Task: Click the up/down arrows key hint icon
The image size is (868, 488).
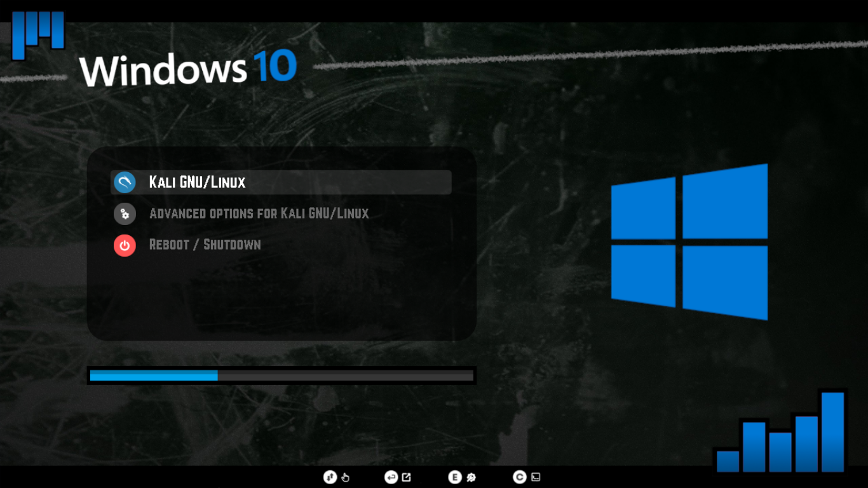Action: (330, 477)
